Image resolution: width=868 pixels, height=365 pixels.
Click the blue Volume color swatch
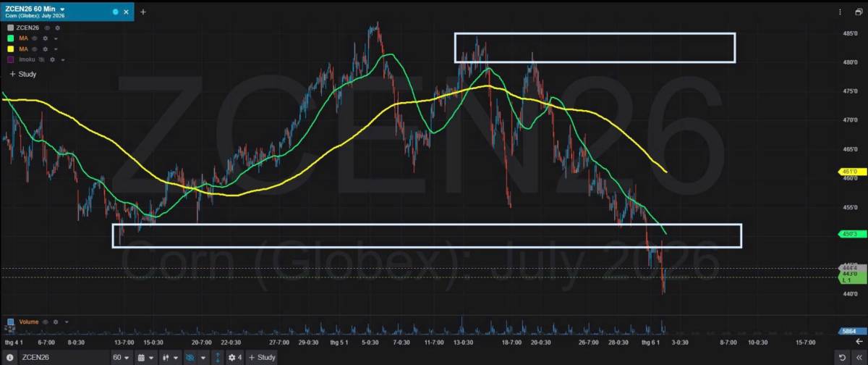tap(10, 322)
